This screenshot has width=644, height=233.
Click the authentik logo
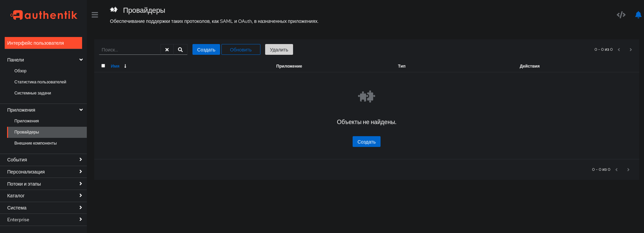click(44, 15)
